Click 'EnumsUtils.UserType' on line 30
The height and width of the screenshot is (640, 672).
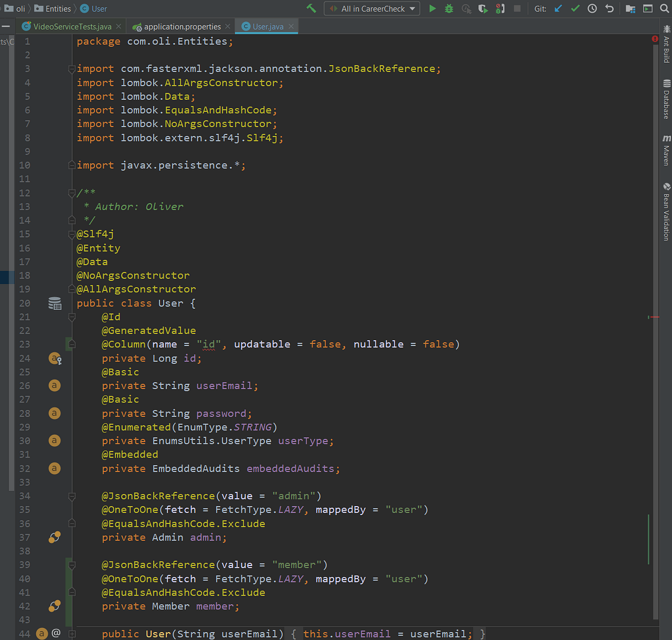212,441
